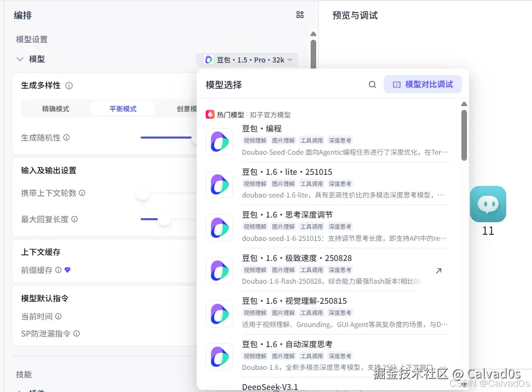Click the 模型设置 section label
This screenshot has height=392, width=532.
pyautogui.click(x=32, y=39)
